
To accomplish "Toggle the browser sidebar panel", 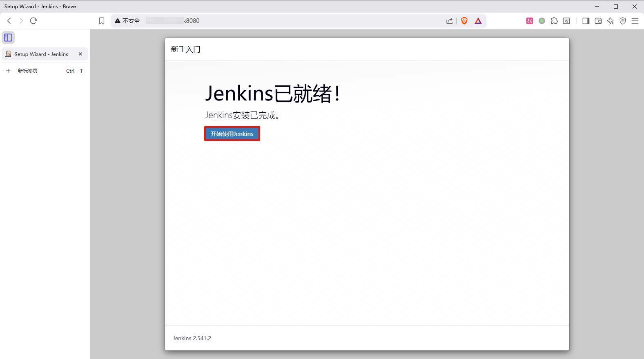I will pos(586,21).
